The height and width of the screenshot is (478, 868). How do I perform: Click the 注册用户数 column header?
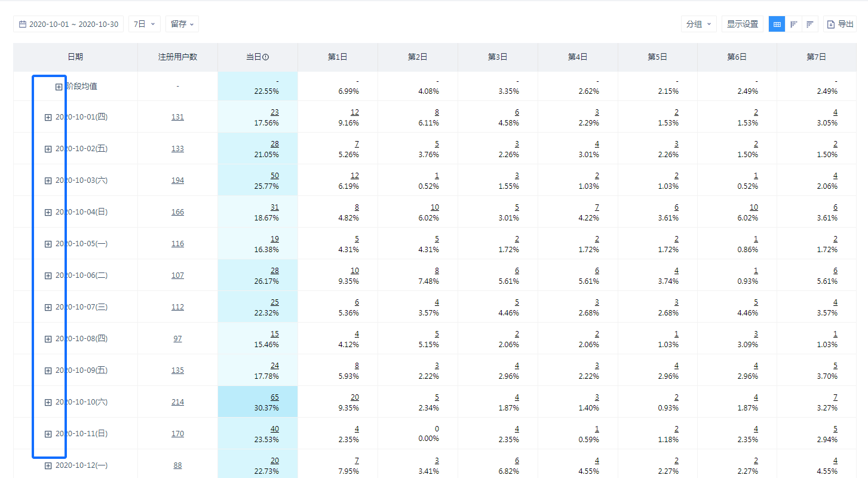click(x=177, y=57)
